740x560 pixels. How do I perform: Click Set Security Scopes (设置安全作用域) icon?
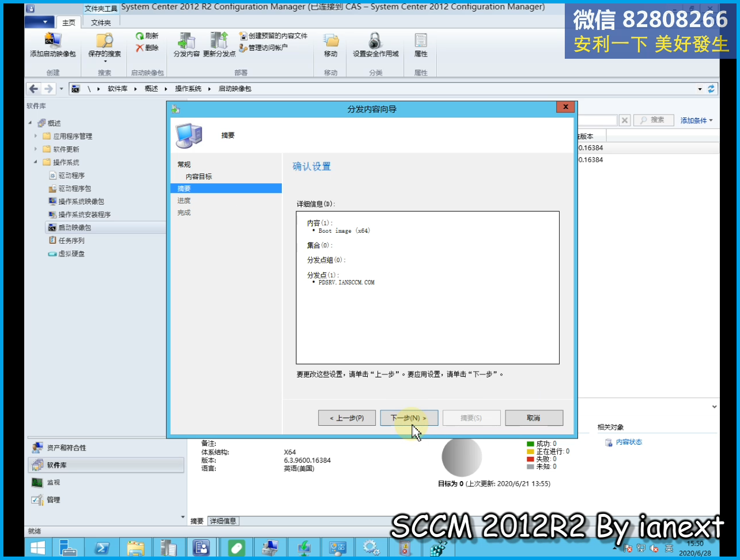click(376, 45)
